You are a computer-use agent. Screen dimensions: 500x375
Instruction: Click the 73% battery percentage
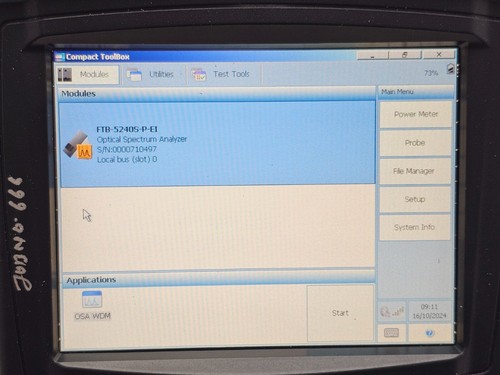point(431,73)
